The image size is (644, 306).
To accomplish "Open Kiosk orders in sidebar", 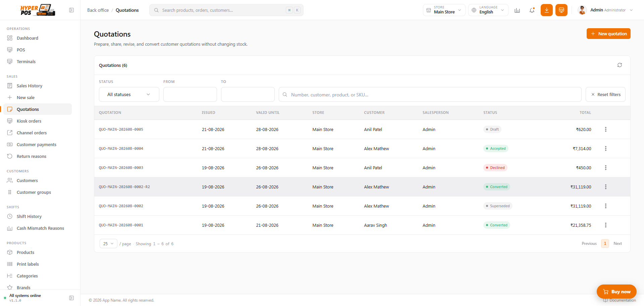I will pyautogui.click(x=38, y=121).
